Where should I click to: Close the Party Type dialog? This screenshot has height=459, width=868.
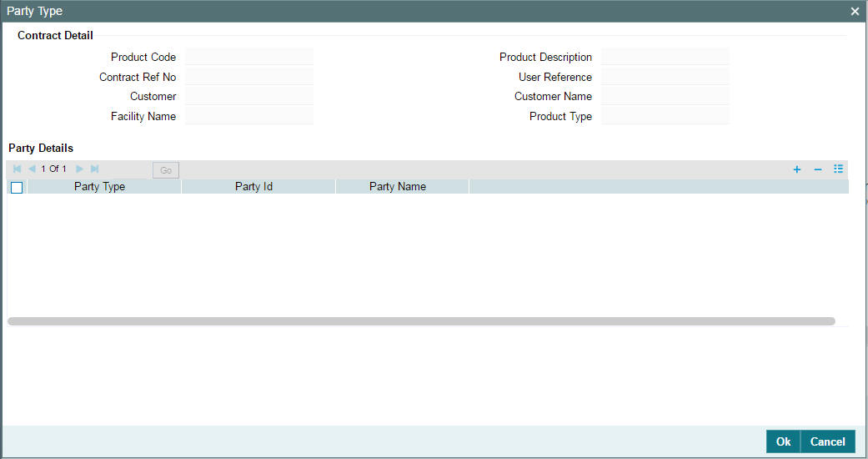855,11
